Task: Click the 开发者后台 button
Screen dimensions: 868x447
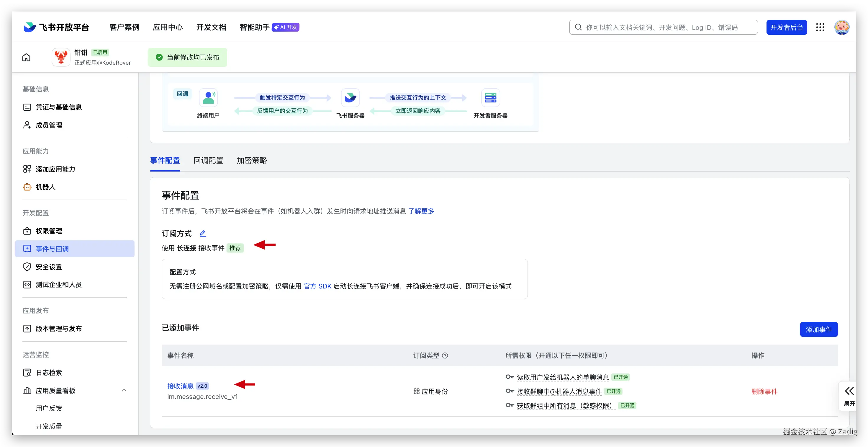Action: pos(787,27)
